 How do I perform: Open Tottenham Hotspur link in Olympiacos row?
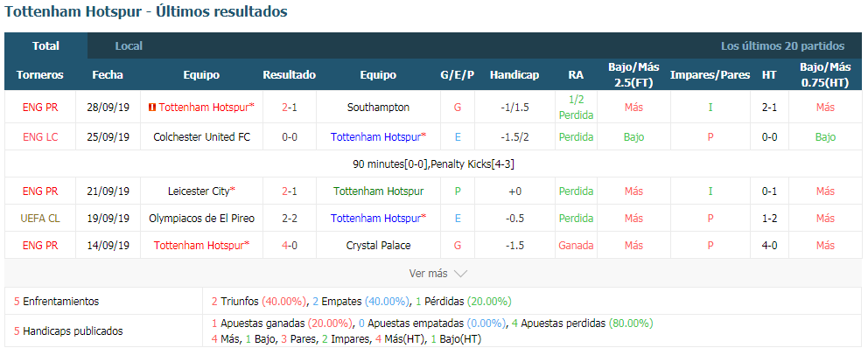tap(378, 218)
